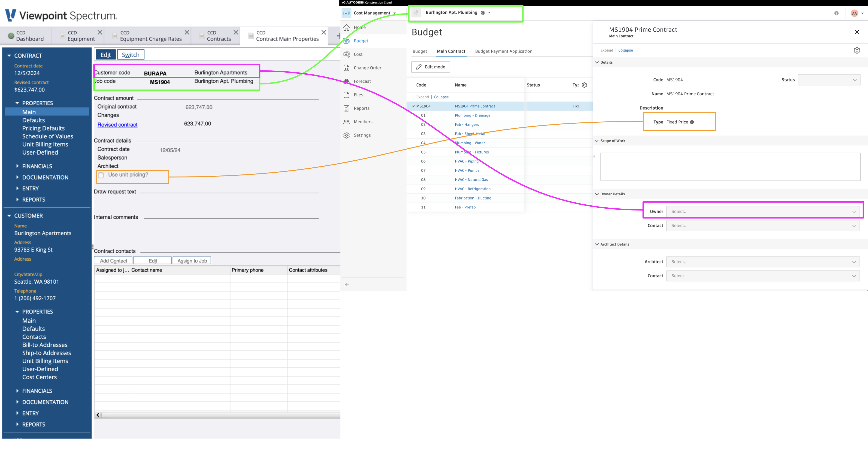Collapse the Autodesk sidebar navigation
868x463 pixels.
[346, 284]
